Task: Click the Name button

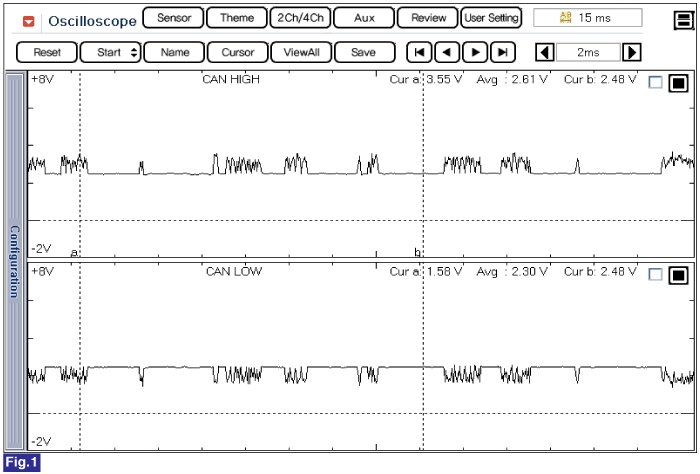Action: pyautogui.click(x=175, y=52)
